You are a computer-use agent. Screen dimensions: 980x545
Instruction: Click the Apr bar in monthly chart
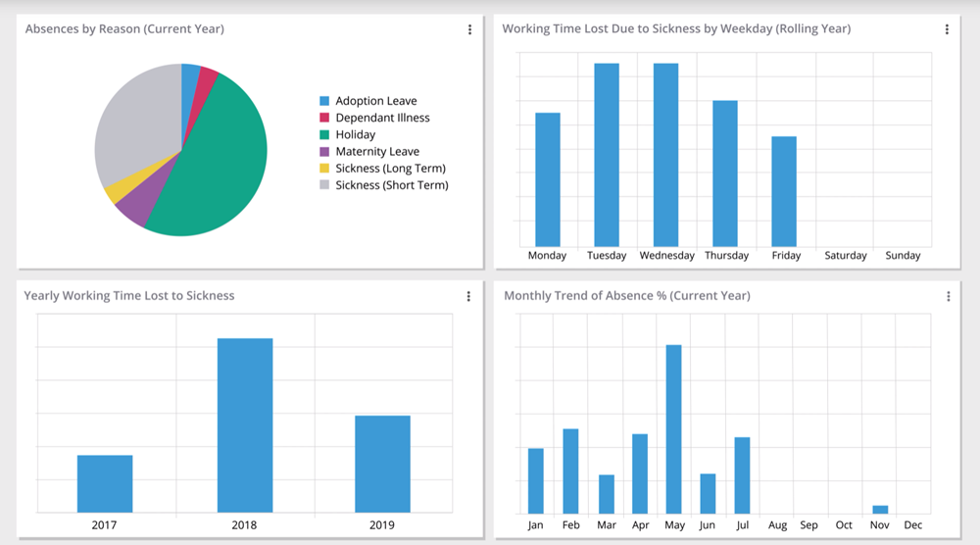click(x=640, y=473)
